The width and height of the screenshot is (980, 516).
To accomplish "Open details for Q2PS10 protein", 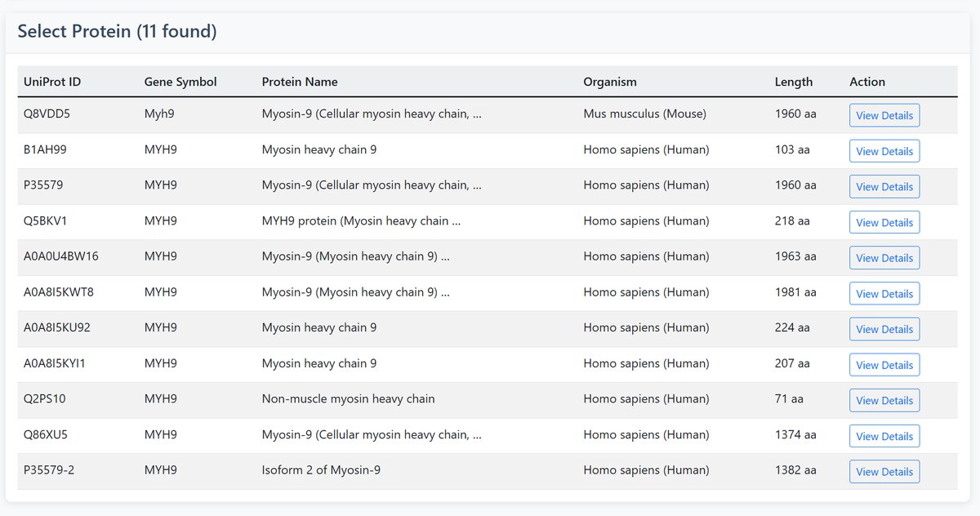I will click(x=884, y=400).
